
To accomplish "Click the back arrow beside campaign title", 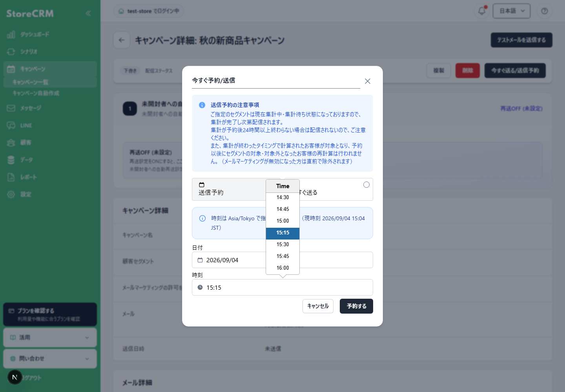I will pyautogui.click(x=122, y=40).
